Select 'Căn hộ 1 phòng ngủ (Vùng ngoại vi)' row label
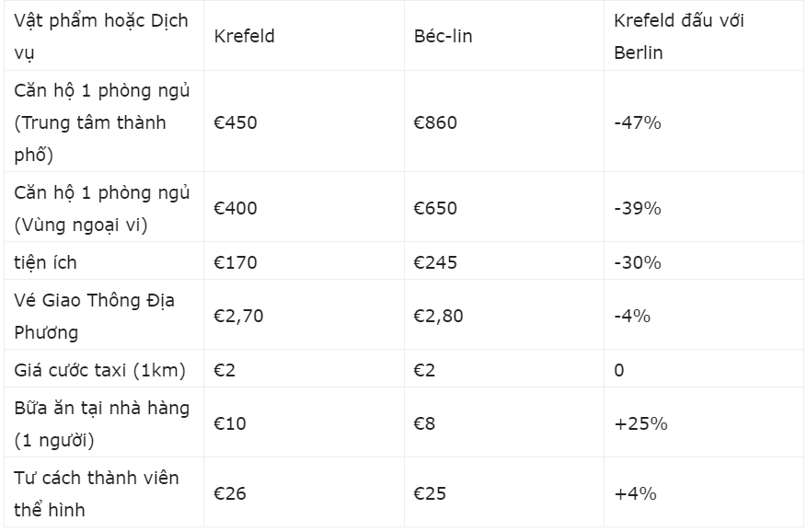The width and height of the screenshot is (807, 532). [x=102, y=208]
